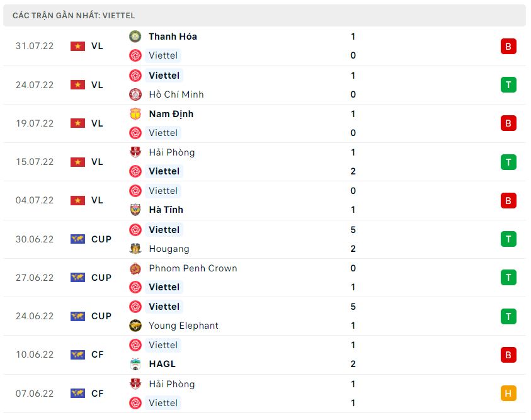
Task: Click Nam Định team crest
Action: click(x=135, y=114)
